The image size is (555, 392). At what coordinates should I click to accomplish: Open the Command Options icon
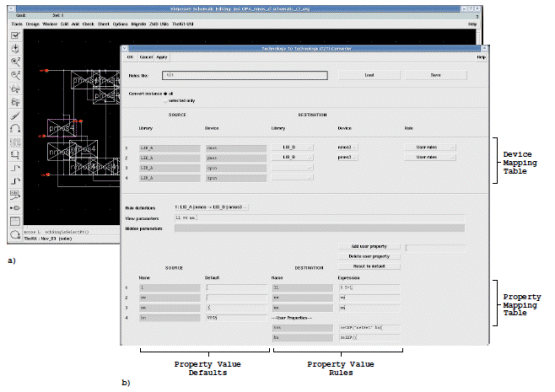[15, 221]
